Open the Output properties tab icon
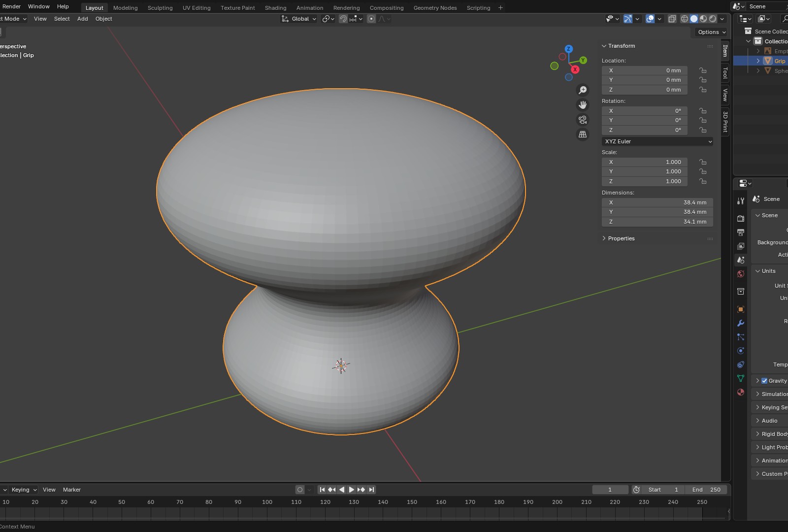The image size is (788, 532). [x=741, y=232]
